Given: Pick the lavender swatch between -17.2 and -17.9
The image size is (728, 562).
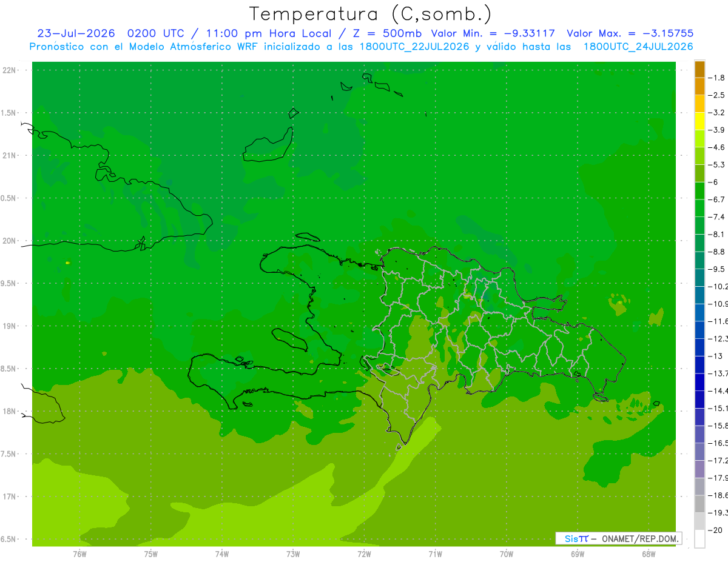Looking at the screenshot, I should click(699, 469).
